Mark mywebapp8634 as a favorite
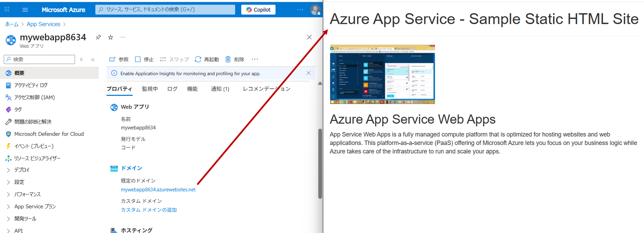The image size is (644, 233). point(110,37)
